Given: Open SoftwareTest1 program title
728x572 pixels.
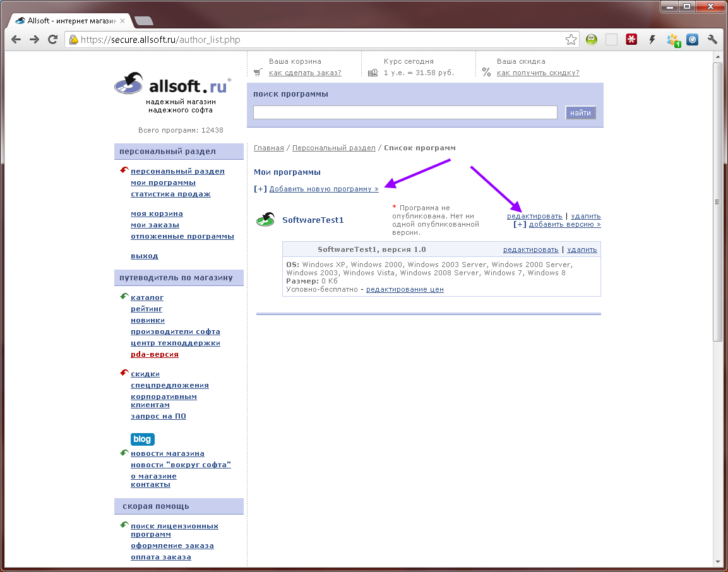Looking at the screenshot, I should point(313,220).
